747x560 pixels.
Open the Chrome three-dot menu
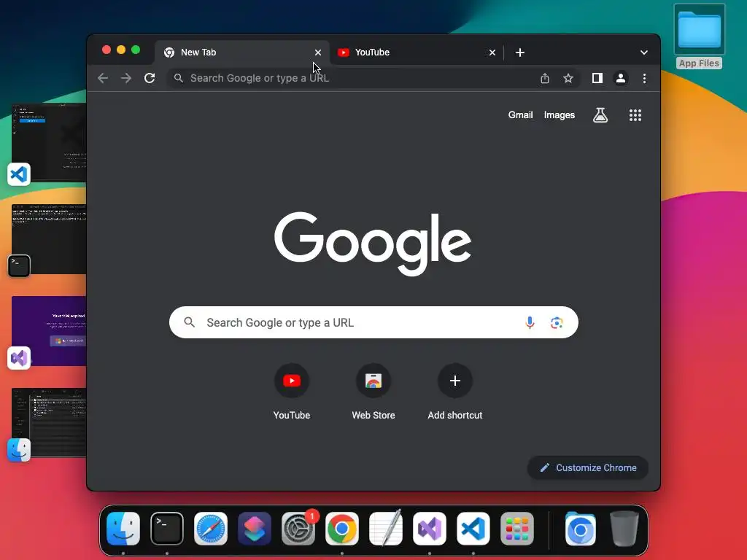click(x=644, y=78)
